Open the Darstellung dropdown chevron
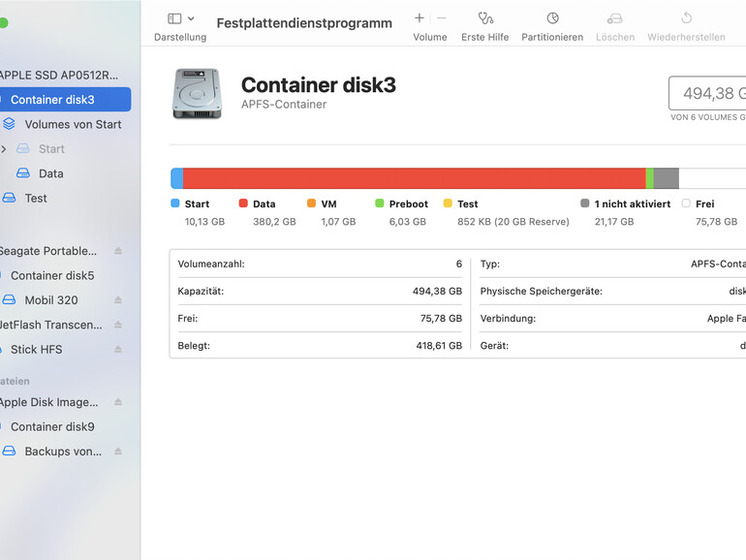The height and width of the screenshot is (560, 746). tap(191, 18)
